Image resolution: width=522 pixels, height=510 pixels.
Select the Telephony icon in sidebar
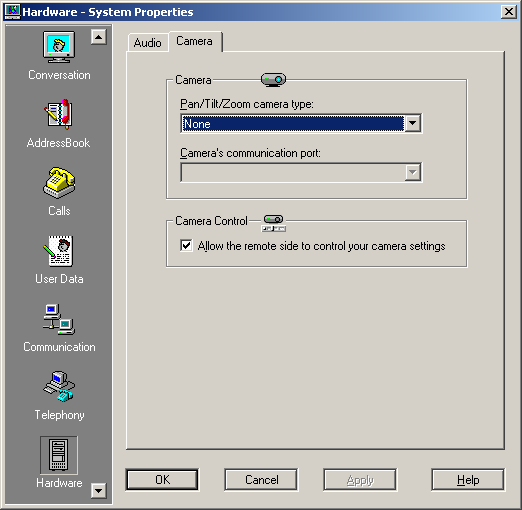pyautogui.click(x=59, y=387)
